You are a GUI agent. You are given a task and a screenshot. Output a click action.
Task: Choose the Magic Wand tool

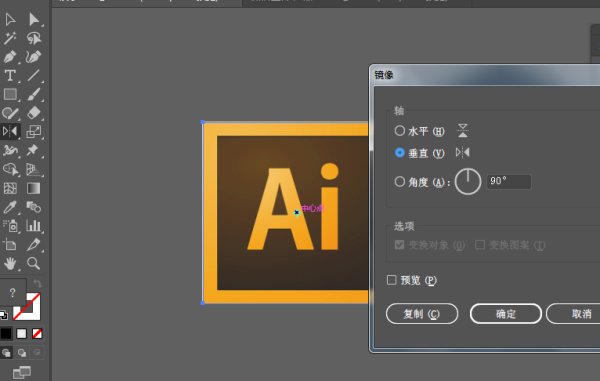click(10, 38)
